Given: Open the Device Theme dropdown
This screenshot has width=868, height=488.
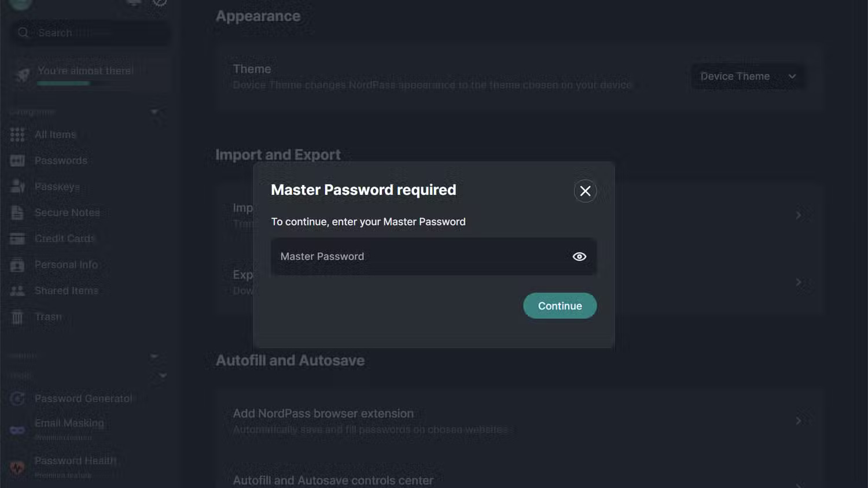Looking at the screenshot, I should pyautogui.click(x=748, y=76).
